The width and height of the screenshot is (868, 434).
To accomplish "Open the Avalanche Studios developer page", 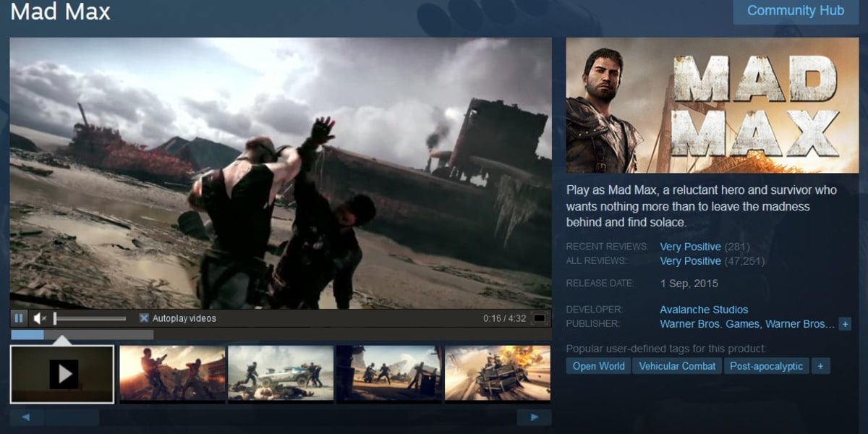I will pyautogui.click(x=704, y=310).
